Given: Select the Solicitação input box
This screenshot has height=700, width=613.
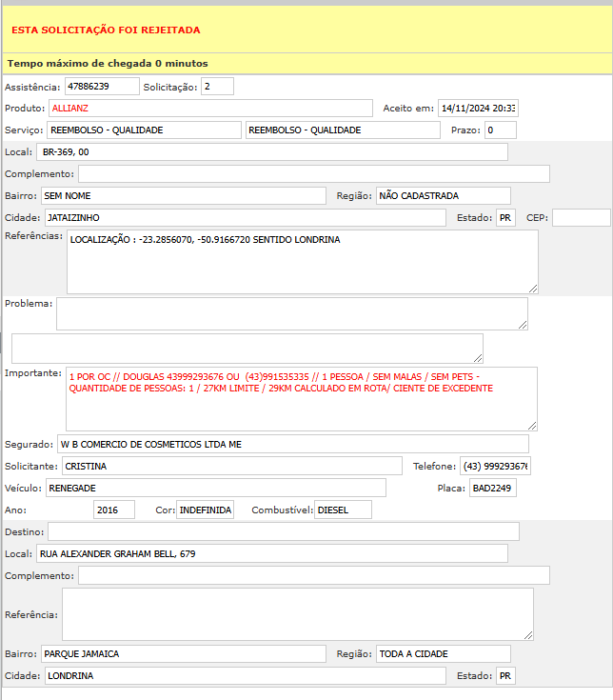Looking at the screenshot, I should 217,87.
